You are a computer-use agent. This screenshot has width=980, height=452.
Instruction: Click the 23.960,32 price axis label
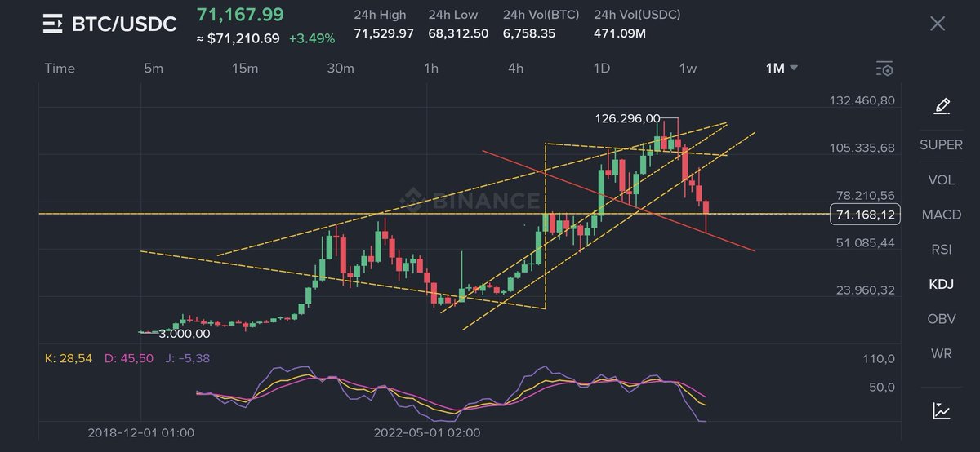[x=864, y=290]
